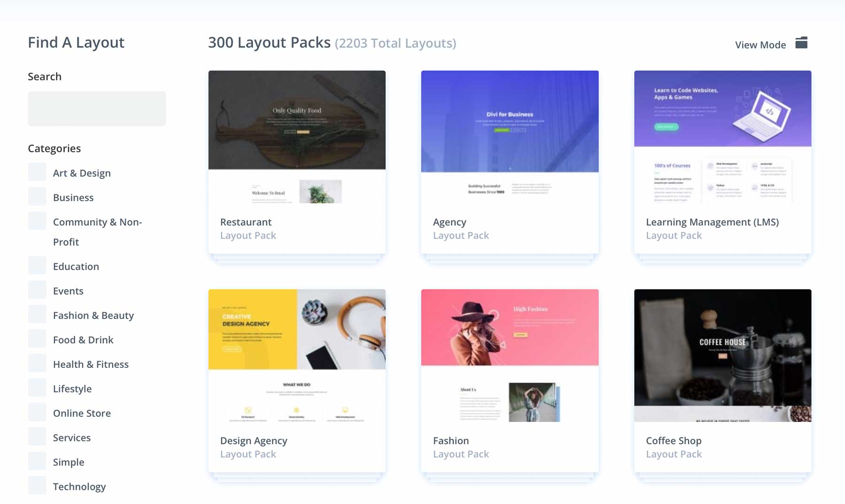Enable the Art & Design category filter
Screen dimensions: 845x504
point(37,172)
